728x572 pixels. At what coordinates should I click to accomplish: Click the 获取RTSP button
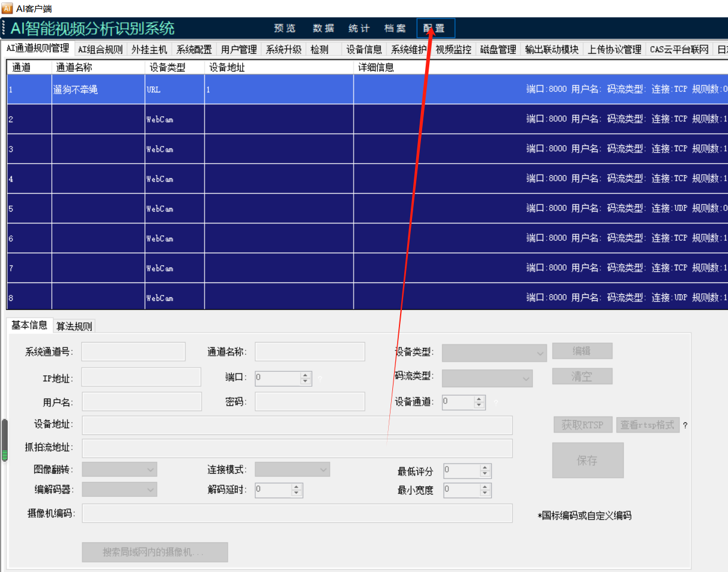pyautogui.click(x=583, y=425)
